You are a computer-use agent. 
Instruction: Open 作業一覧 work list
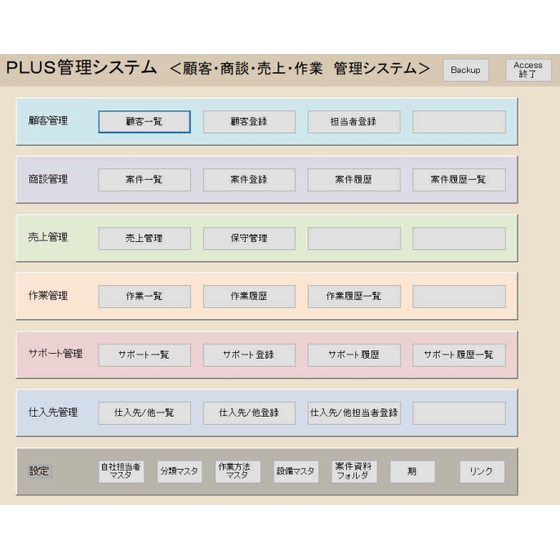[x=144, y=296]
